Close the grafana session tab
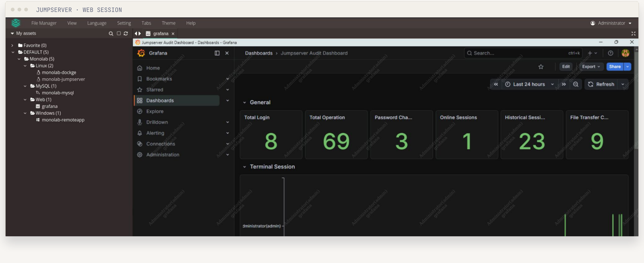The image size is (644, 263). click(x=173, y=34)
